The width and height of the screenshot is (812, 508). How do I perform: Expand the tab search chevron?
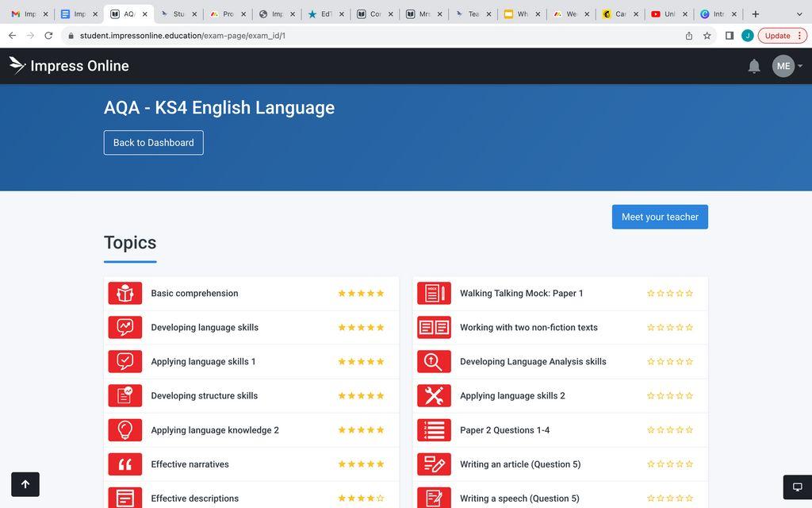(x=799, y=14)
